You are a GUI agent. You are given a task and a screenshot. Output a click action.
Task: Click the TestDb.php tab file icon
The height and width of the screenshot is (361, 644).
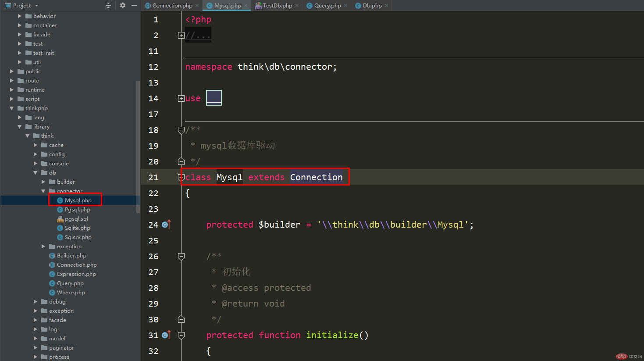258,6
